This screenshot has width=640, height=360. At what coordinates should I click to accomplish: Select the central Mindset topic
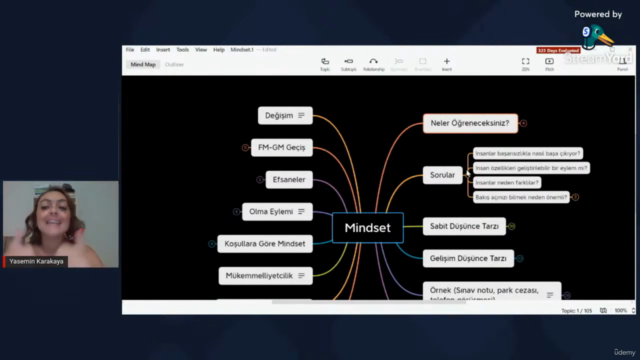[x=368, y=228]
